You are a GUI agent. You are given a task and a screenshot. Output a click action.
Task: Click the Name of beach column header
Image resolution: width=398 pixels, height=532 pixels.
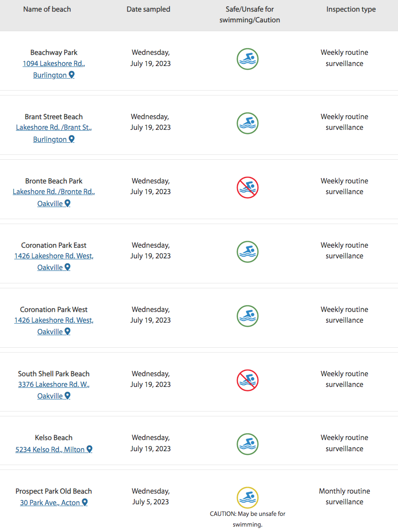click(x=47, y=9)
